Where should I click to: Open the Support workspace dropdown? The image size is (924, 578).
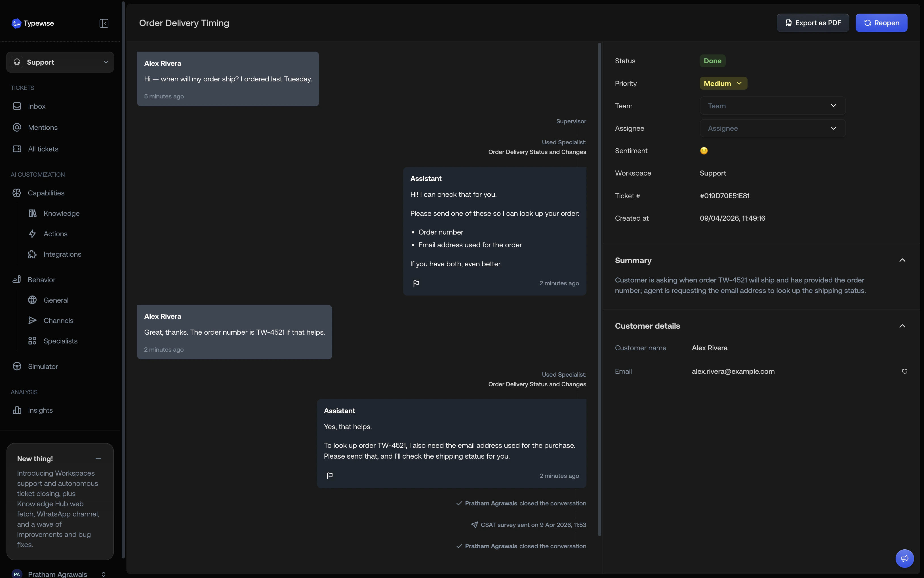click(x=60, y=62)
